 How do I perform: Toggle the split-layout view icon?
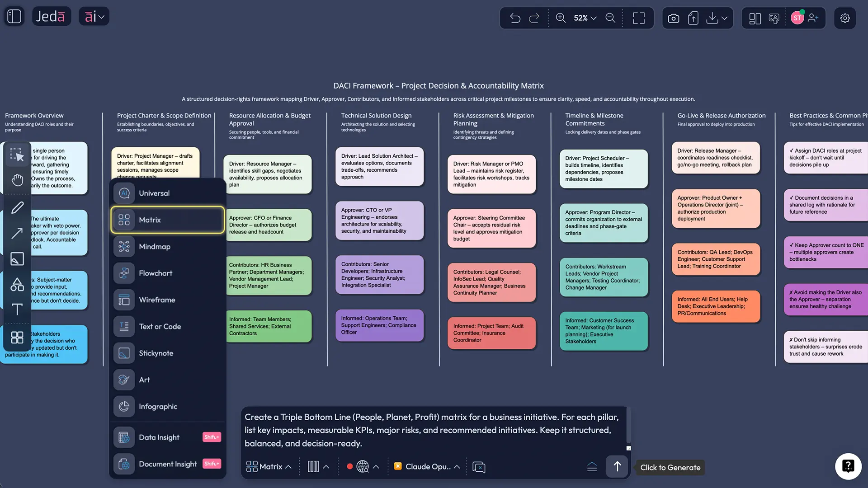point(755,18)
